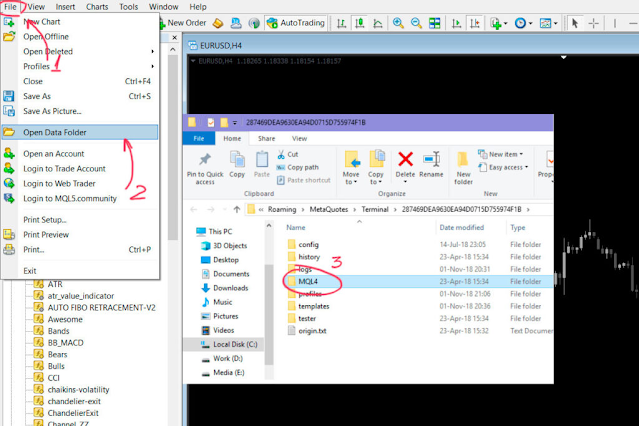This screenshot has width=639, height=426.
Task: Close the Navigator panel
Action: click(174, 38)
